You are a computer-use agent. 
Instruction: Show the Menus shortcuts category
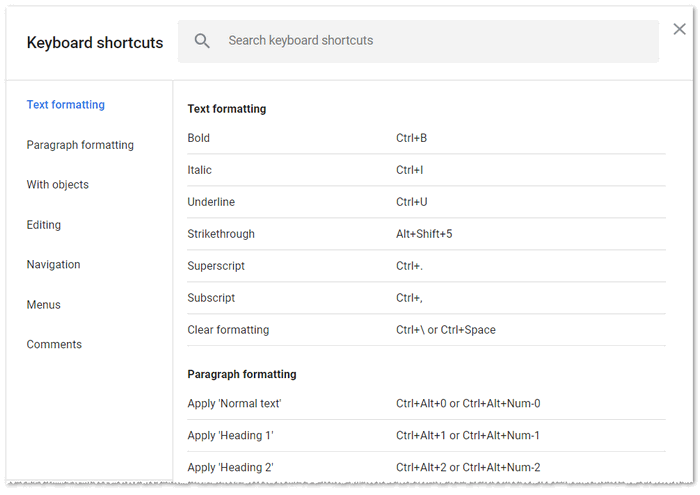(x=44, y=305)
